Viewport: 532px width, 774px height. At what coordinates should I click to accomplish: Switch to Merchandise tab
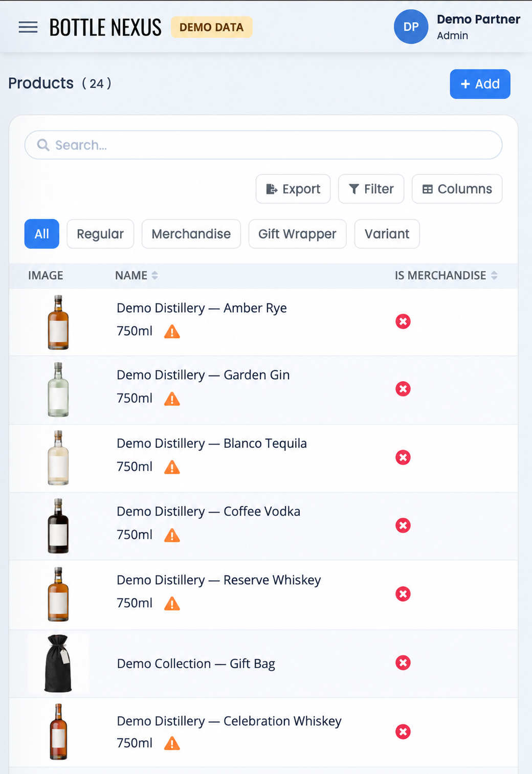click(191, 234)
